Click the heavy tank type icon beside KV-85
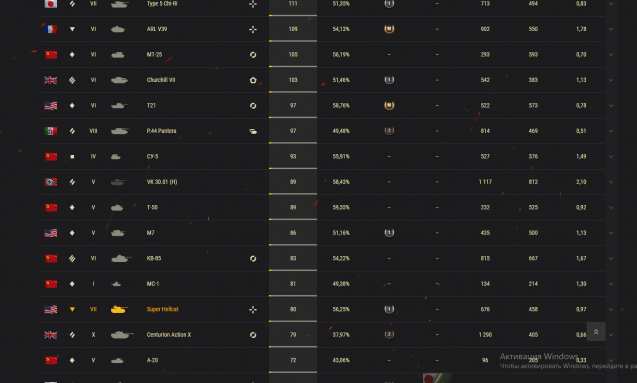637x383 pixels. point(72,258)
